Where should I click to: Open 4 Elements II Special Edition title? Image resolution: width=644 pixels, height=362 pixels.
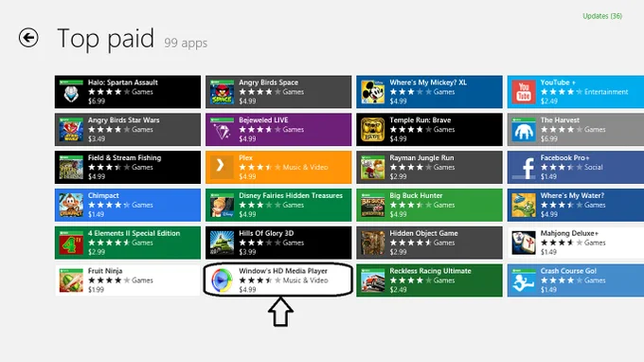click(x=134, y=233)
